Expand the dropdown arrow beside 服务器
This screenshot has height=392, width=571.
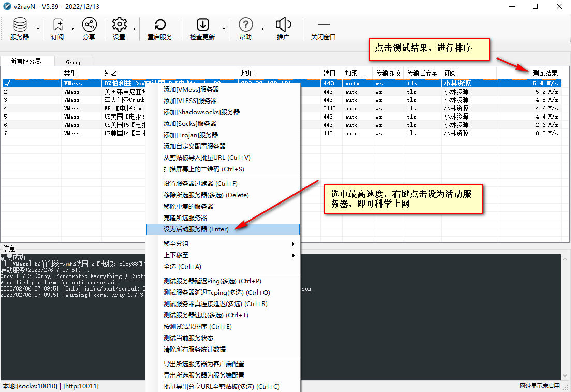click(38, 28)
